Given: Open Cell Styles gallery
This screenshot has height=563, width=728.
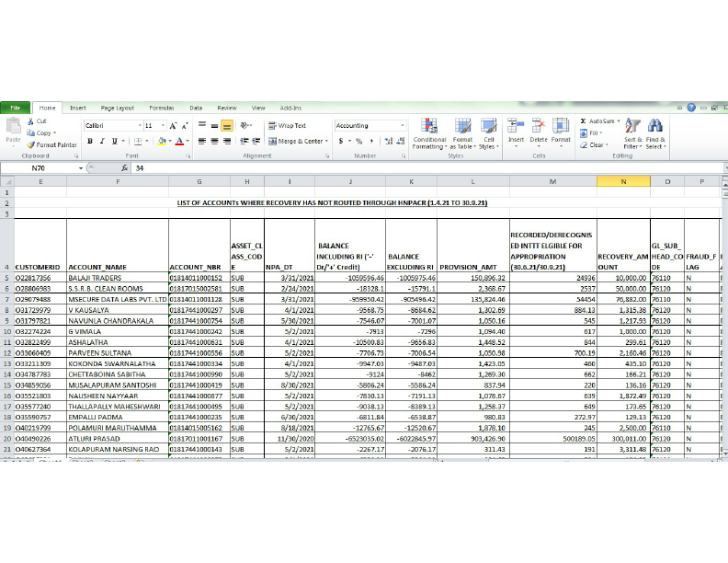Looking at the screenshot, I should 488,133.
